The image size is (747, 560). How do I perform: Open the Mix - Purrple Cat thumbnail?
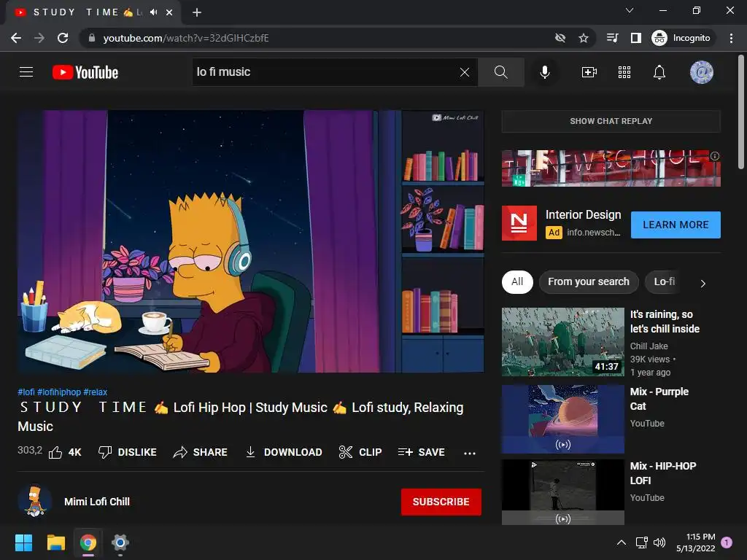562,419
